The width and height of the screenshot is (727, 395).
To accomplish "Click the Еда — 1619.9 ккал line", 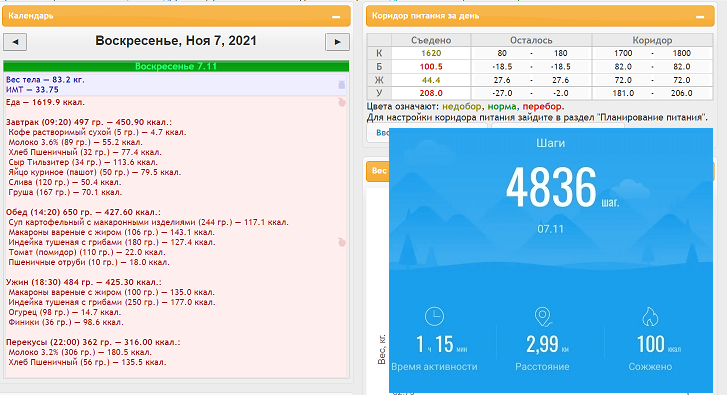I will point(45,102).
